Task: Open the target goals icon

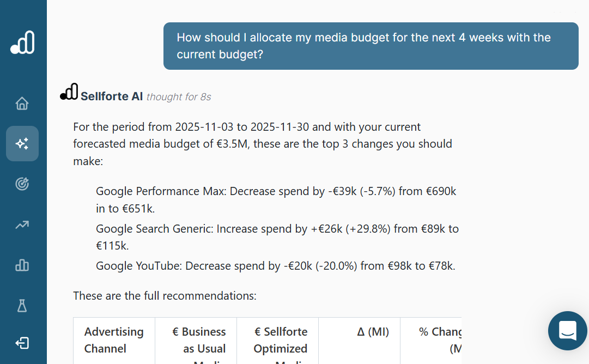Action: coord(22,184)
